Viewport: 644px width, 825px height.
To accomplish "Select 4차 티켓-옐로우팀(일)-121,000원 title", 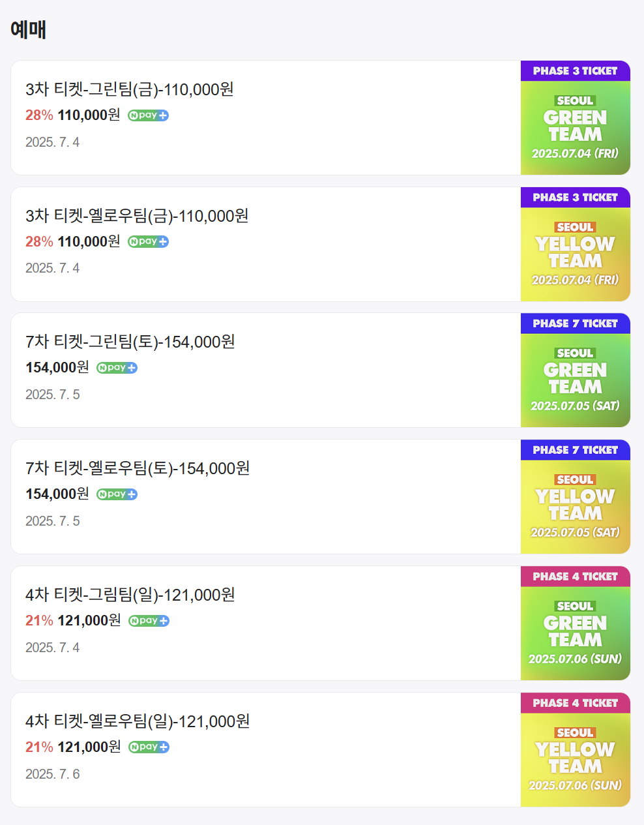I will [138, 721].
